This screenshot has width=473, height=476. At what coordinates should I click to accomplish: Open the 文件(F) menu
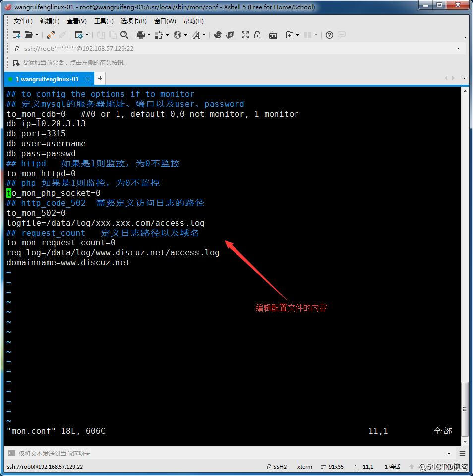pyautogui.click(x=23, y=21)
